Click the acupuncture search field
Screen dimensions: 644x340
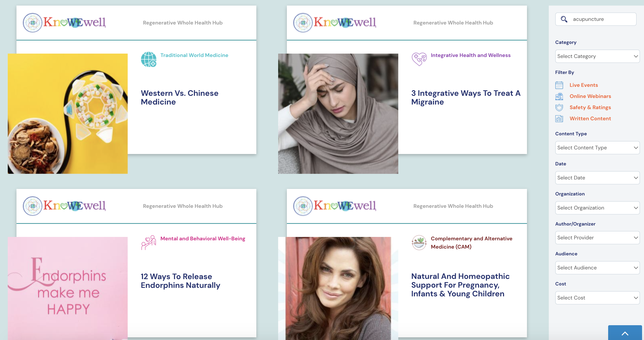click(596, 19)
